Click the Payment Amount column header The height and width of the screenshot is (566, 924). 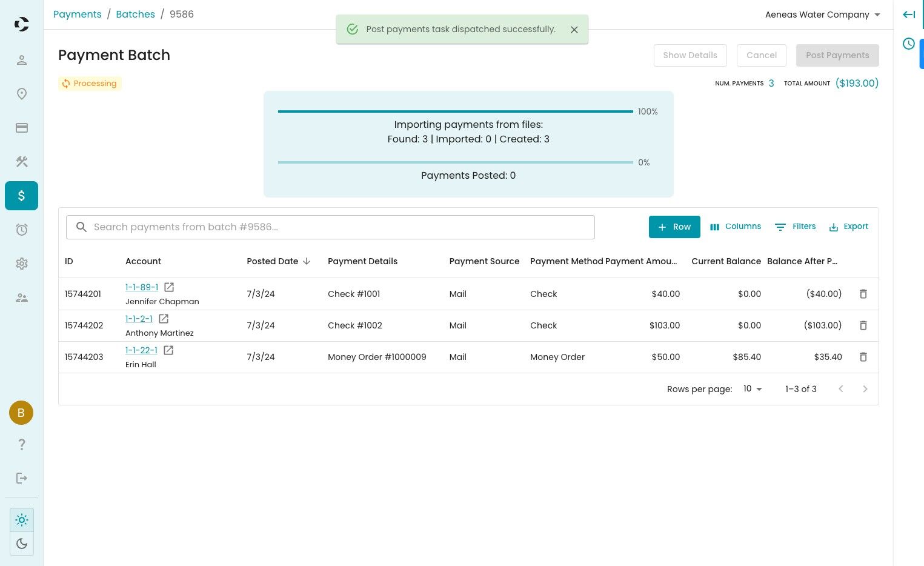click(641, 261)
